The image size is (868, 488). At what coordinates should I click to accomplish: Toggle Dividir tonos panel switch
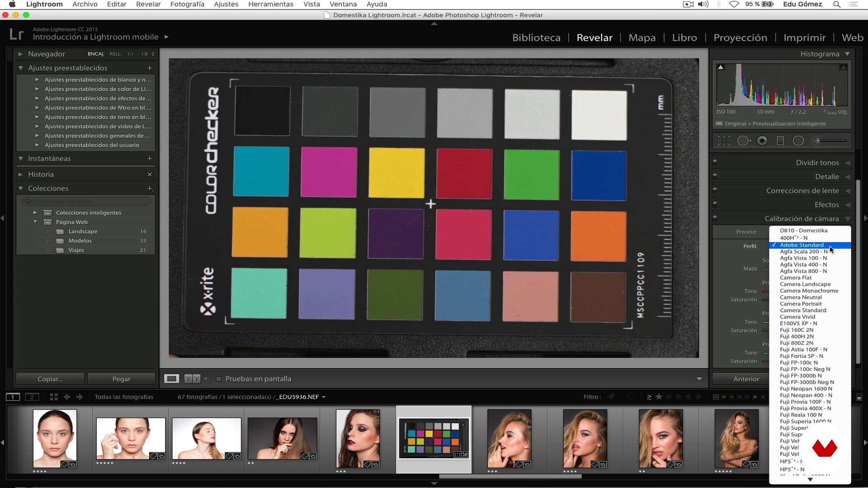click(x=715, y=162)
